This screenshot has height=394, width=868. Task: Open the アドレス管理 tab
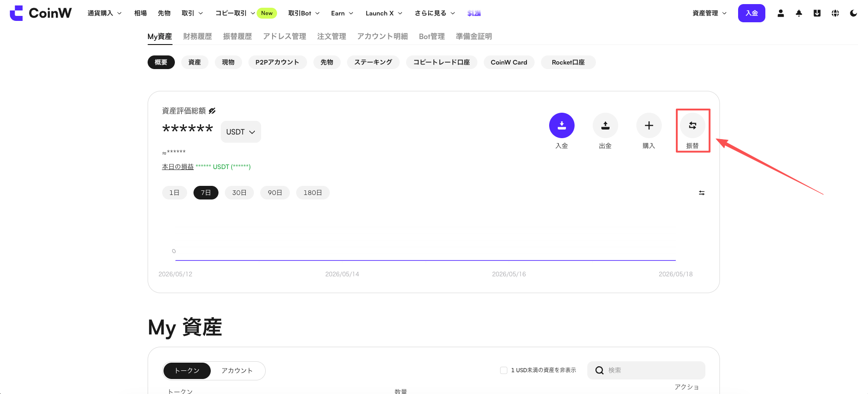[285, 36]
